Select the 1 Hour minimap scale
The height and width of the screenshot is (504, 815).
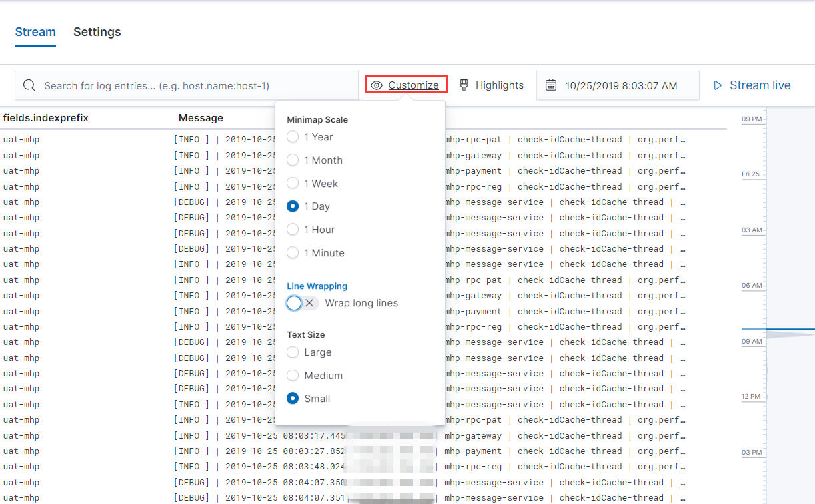point(293,230)
